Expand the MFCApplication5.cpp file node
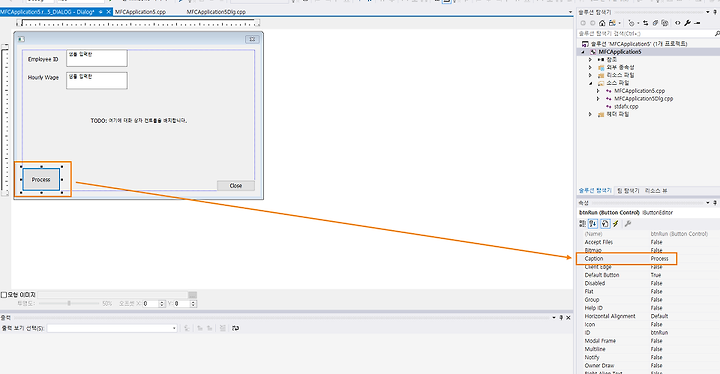The height and width of the screenshot is (374, 720). (x=598, y=91)
